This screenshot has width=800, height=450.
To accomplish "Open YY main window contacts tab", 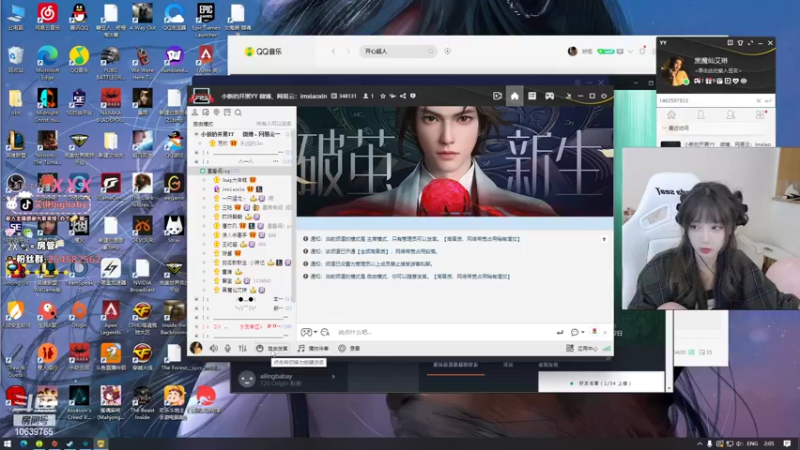I will [701, 115].
